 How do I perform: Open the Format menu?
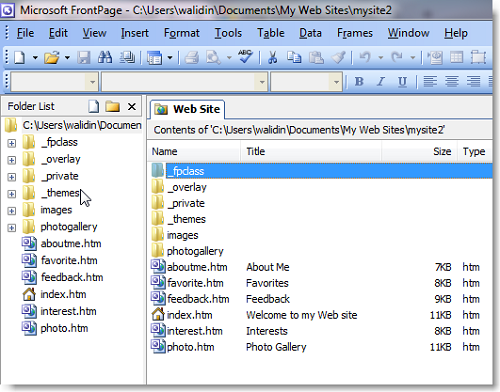click(182, 33)
